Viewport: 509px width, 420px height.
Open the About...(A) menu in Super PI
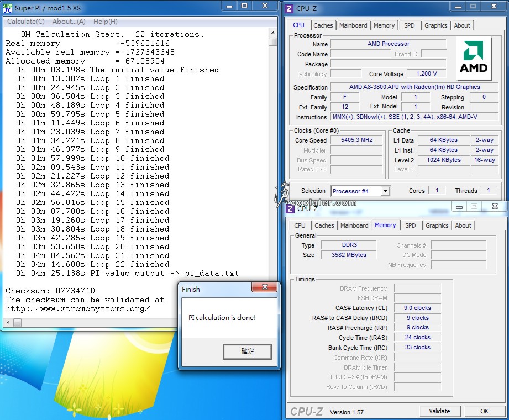[69, 22]
